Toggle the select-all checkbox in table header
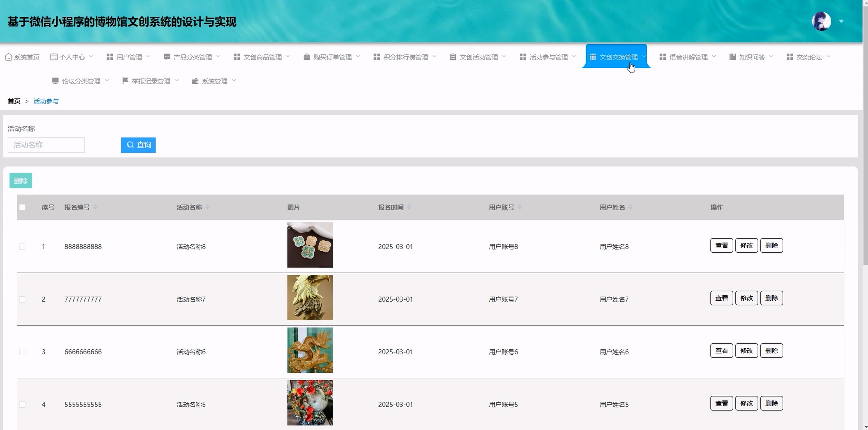Image resolution: width=868 pixels, height=430 pixels. coord(22,207)
